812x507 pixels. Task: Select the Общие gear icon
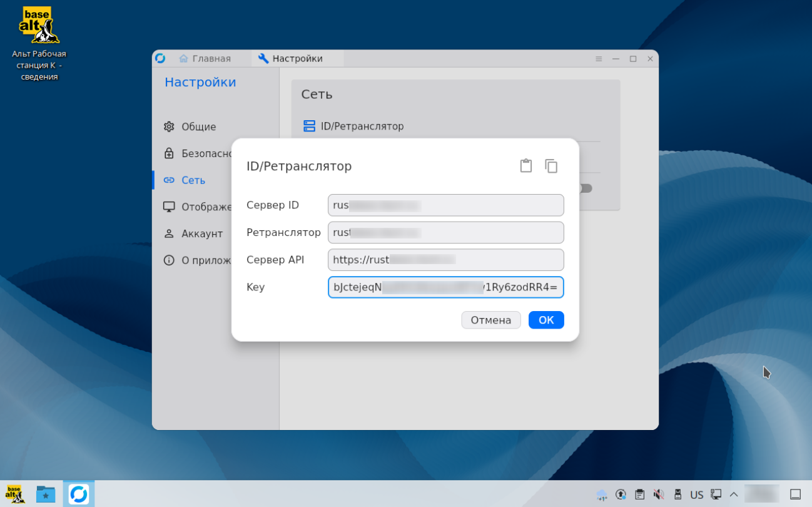[x=168, y=126]
